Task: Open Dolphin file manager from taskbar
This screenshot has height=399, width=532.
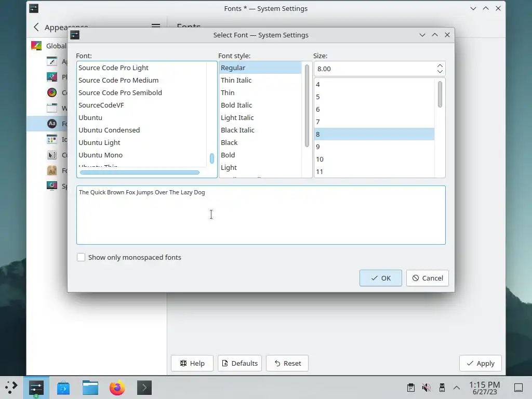Action: (90, 388)
